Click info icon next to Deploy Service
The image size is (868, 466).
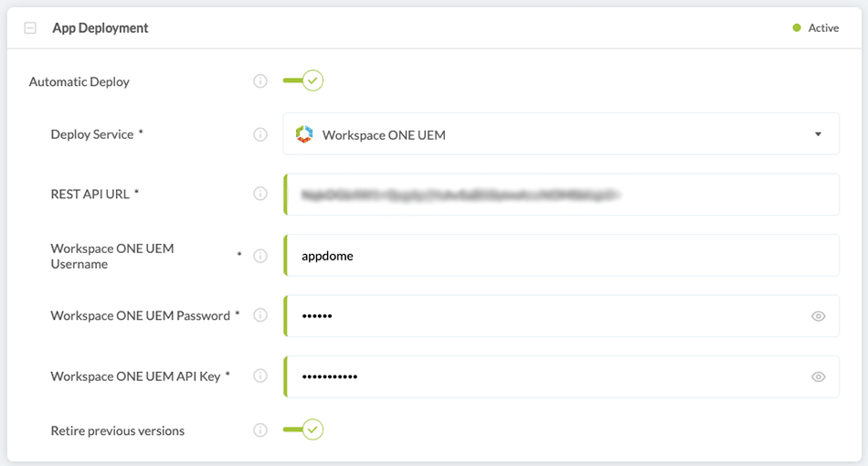260,134
